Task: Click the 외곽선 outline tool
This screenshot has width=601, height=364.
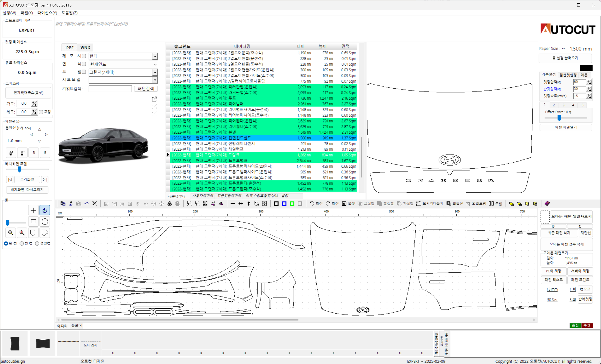Action: point(454,204)
